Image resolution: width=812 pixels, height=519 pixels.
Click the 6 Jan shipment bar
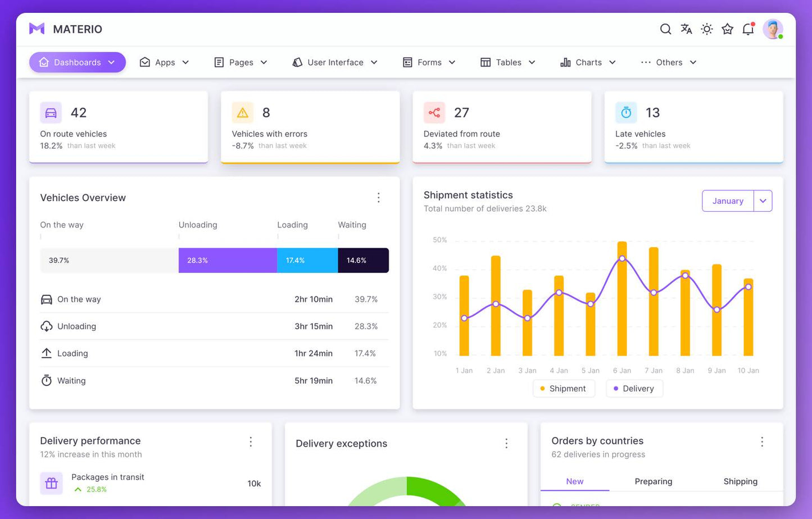click(x=622, y=299)
